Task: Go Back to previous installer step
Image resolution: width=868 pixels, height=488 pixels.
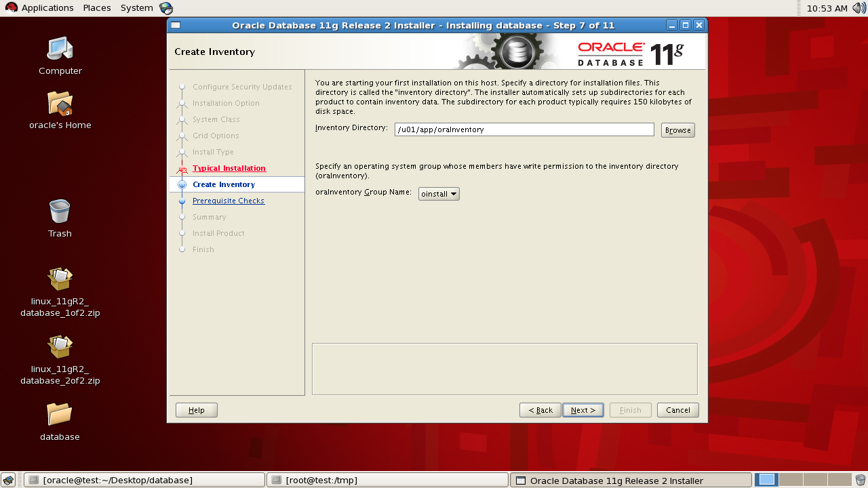Action: pyautogui.click(x=540, y=410)
